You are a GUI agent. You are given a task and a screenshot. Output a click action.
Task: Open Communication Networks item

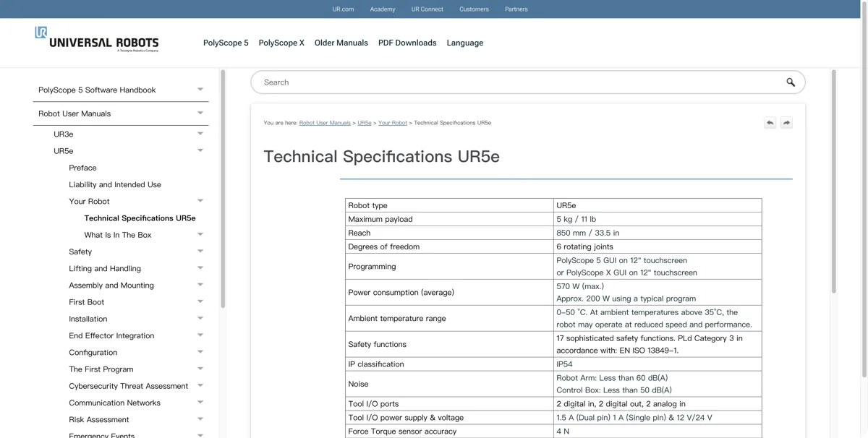pyautogui.click(x=115, y=403)
